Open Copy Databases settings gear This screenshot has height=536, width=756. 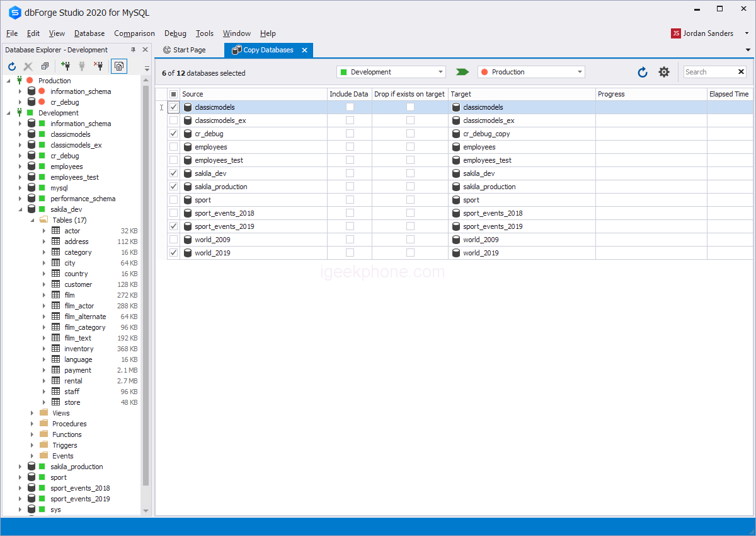[664, 73]
